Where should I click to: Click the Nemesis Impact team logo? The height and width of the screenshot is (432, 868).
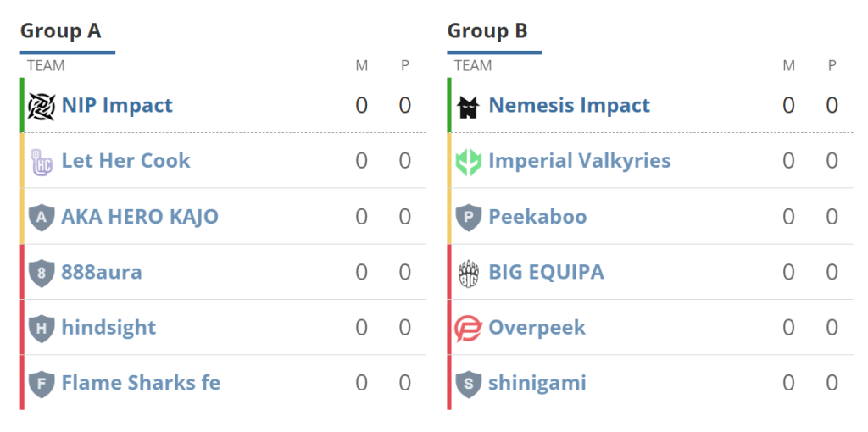468,106
